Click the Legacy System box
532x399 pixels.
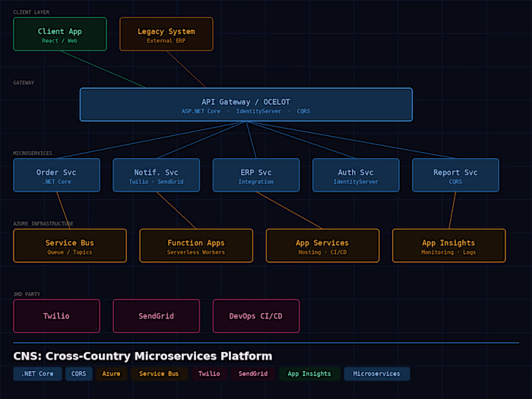166,34
